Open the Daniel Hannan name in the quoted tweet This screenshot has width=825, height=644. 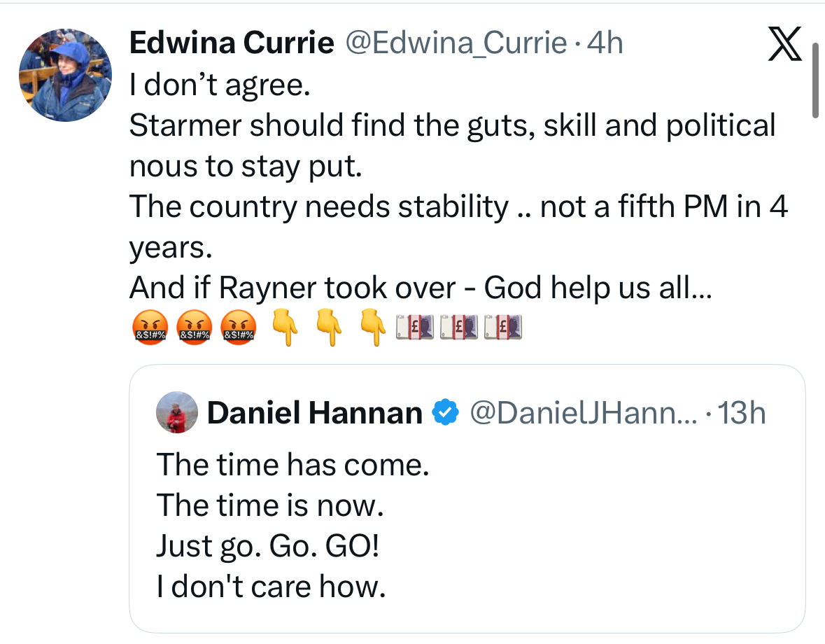click(314, 414)
